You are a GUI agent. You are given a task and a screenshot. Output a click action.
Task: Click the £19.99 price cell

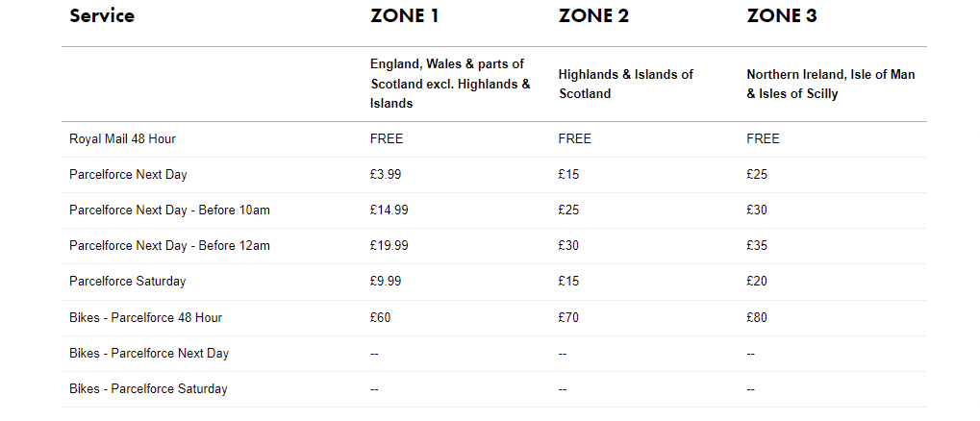coord(389,245)
